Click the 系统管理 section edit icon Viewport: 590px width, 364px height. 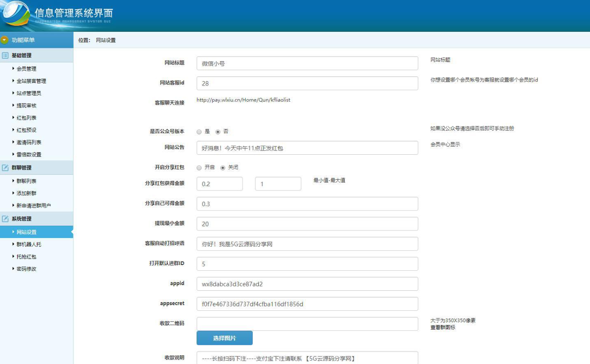5,219
